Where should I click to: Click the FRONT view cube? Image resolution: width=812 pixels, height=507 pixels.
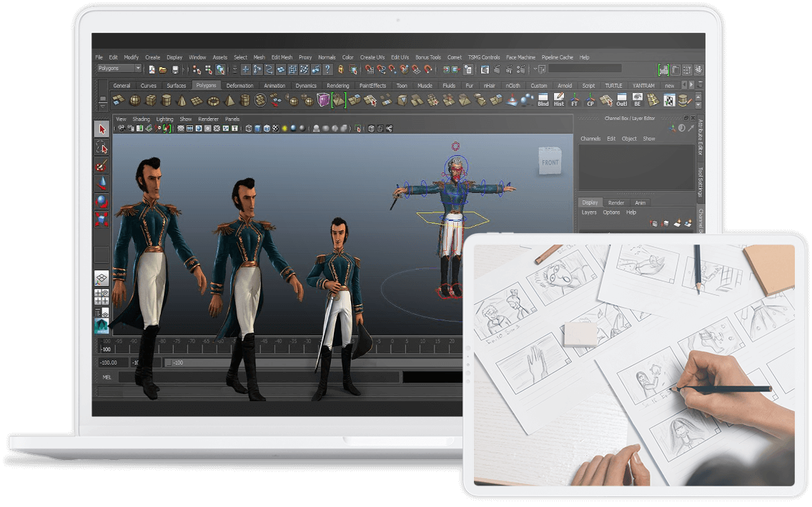(550, 162)
